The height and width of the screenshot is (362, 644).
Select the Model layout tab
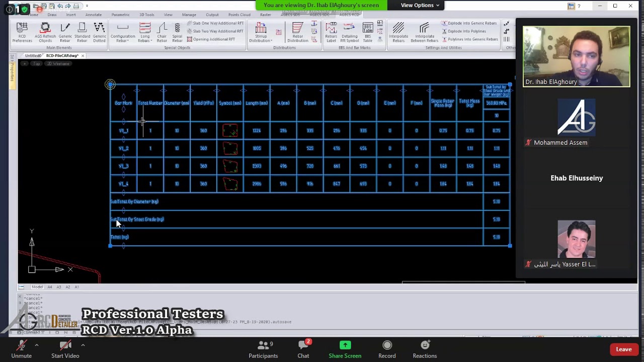(37, 287)
